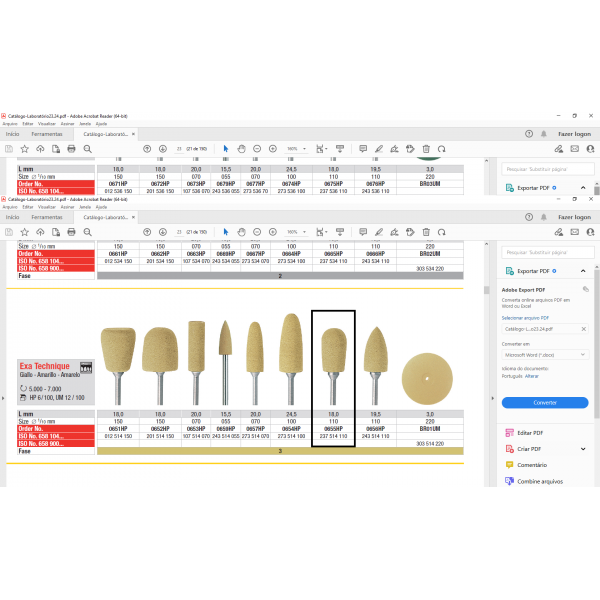The height and width of the screenshot is (600, 600).
Task: Close Catálogo-Laborató tab in lower window
Action: tap(133, 217)
